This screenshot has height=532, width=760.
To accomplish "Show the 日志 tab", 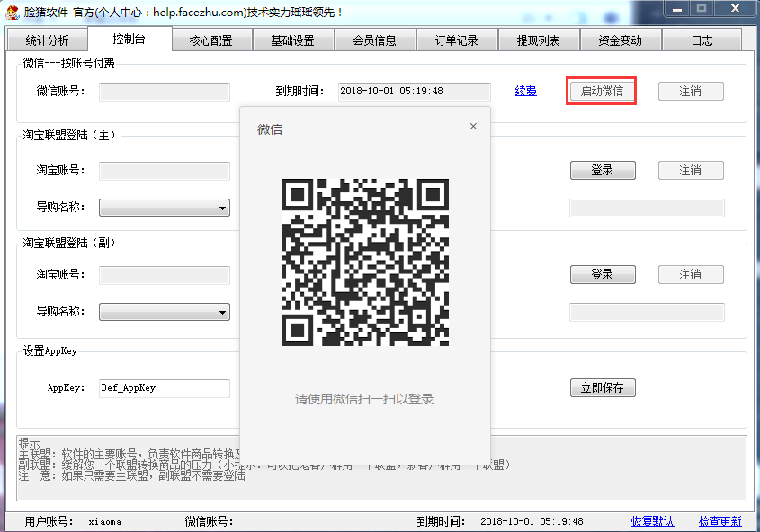I will point(702,40).
